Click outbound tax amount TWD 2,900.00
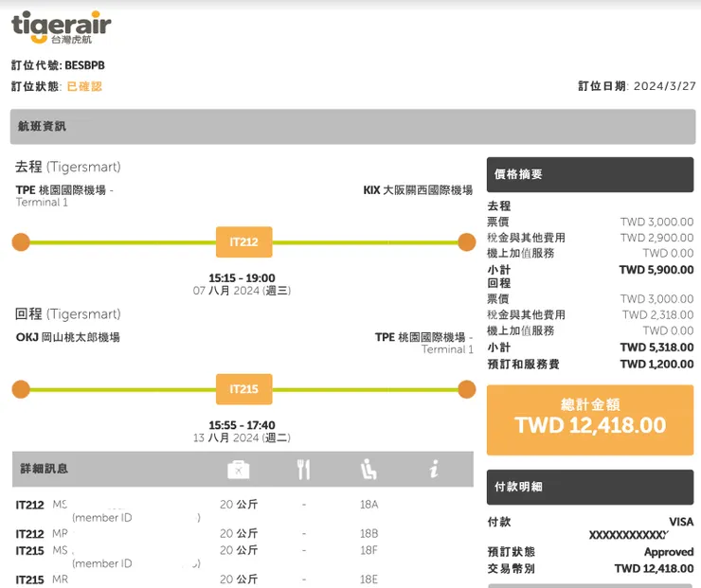The height and width of the screenshot is (588, 701). [x=656, y=238]
